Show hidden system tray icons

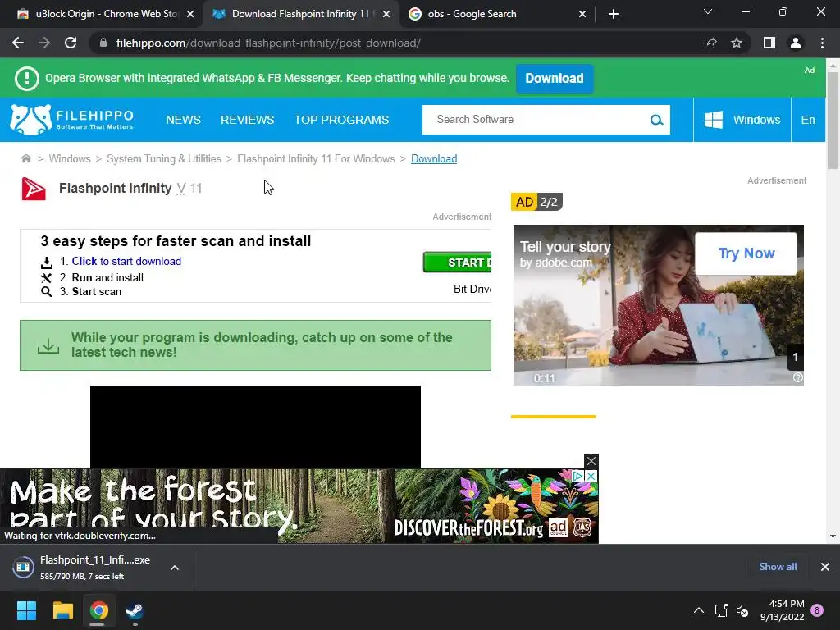pyautogui.click(x=699, y=610)
